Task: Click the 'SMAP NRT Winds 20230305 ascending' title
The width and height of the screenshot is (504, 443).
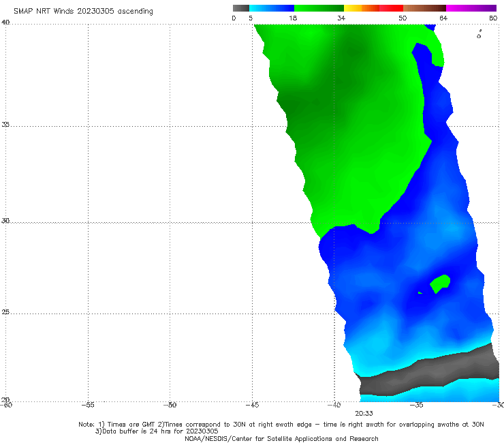Action: tap(83, 12)
